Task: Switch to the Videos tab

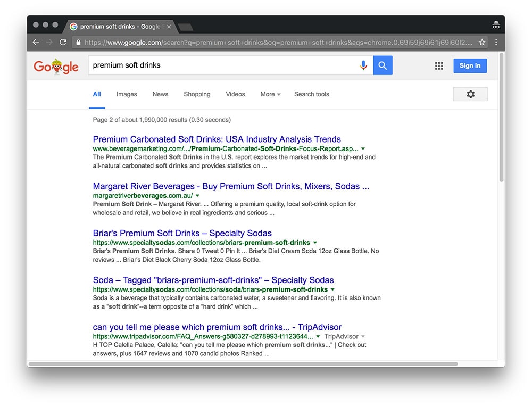Action: click(235, 94)
